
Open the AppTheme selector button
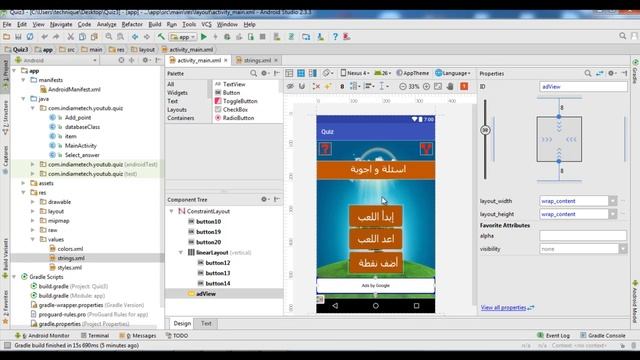pos(413,73)
